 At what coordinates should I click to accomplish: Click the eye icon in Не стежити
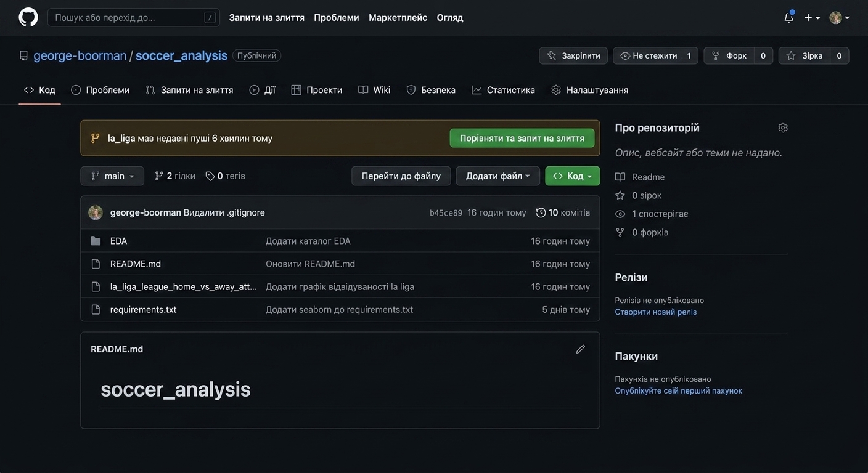[x=625, y=55]
